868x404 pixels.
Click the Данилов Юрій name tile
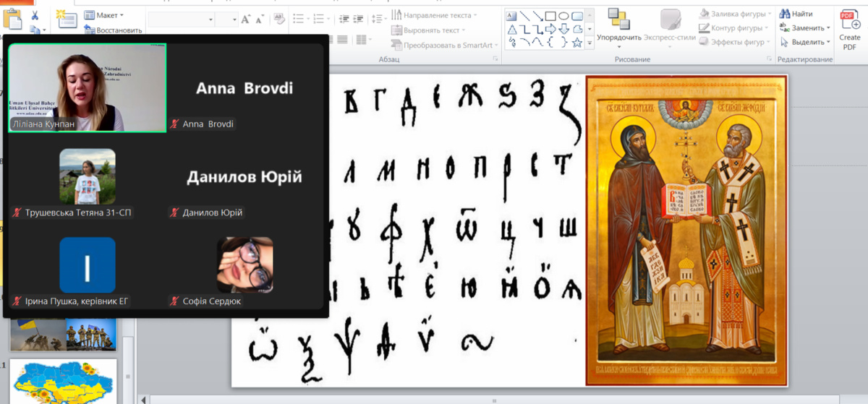point(245,176)
